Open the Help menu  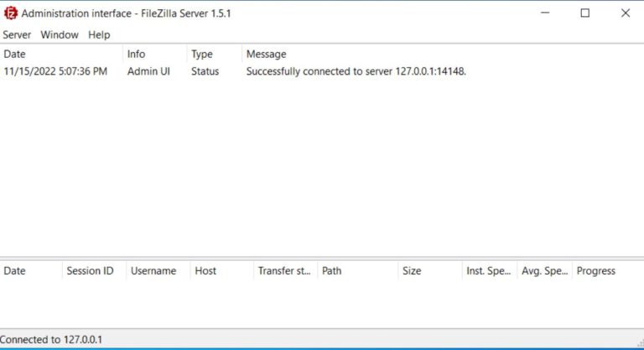tap(99, 35)
